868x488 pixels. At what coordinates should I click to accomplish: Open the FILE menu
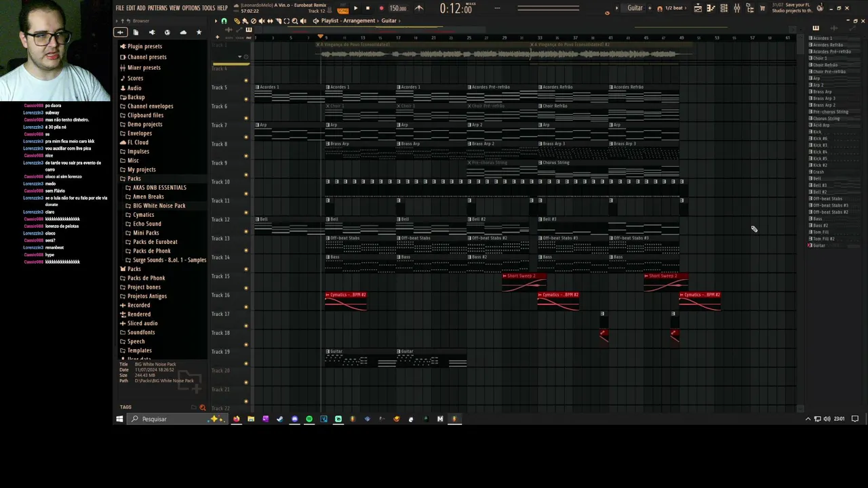[x=120, y=8]
